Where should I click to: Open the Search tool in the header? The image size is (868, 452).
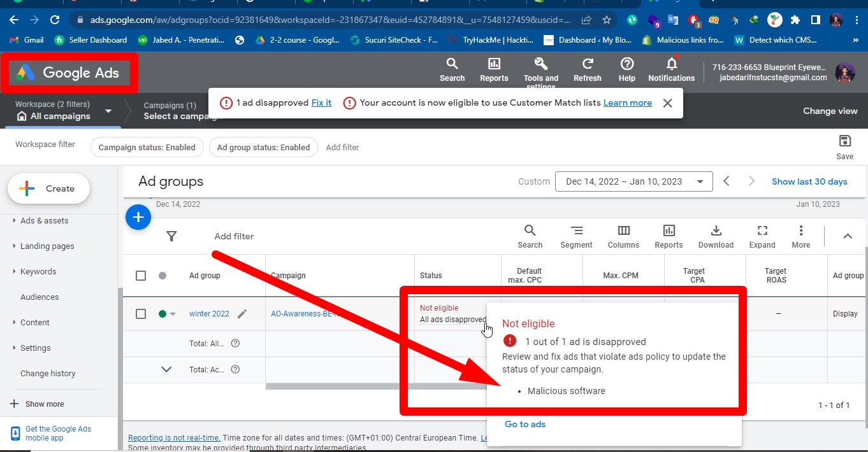(x=452, y=69)
